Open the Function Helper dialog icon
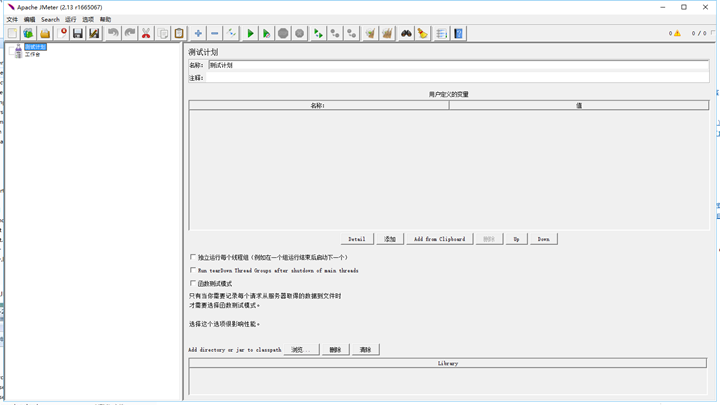This screenshot has width=720, height=405. coord(441,34)
